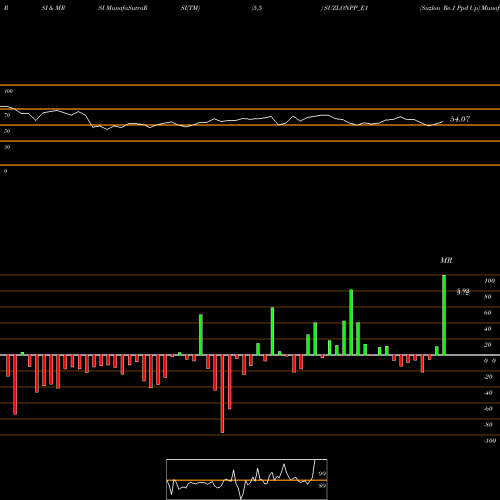Click the MR panel label
Viewport: 500px width, 500px height.
tap(446, 260)
